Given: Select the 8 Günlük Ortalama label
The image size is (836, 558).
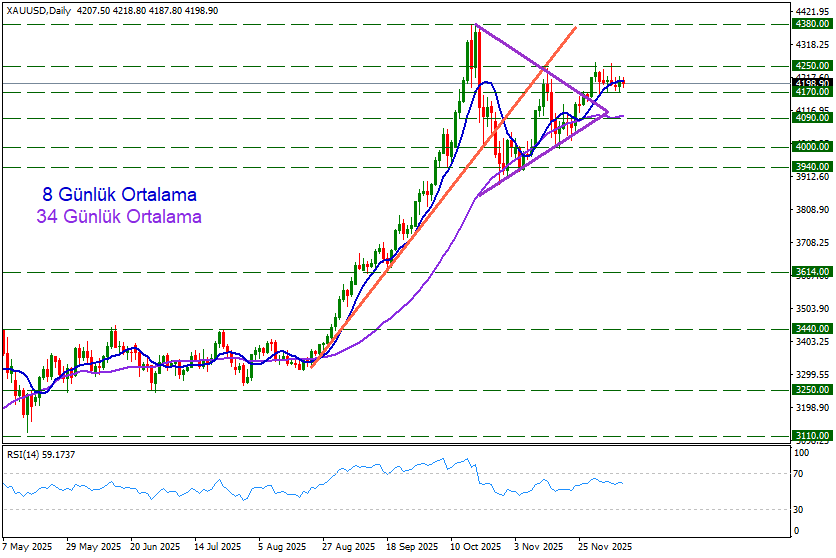Looking at the screenshot, I should tap(119, 194).
